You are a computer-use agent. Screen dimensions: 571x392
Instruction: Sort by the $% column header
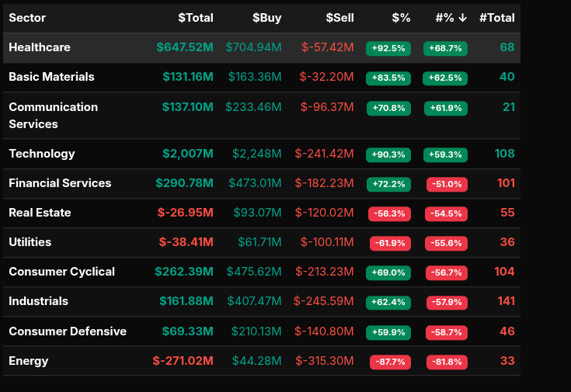pyautogui.click(x=401, y=18)
